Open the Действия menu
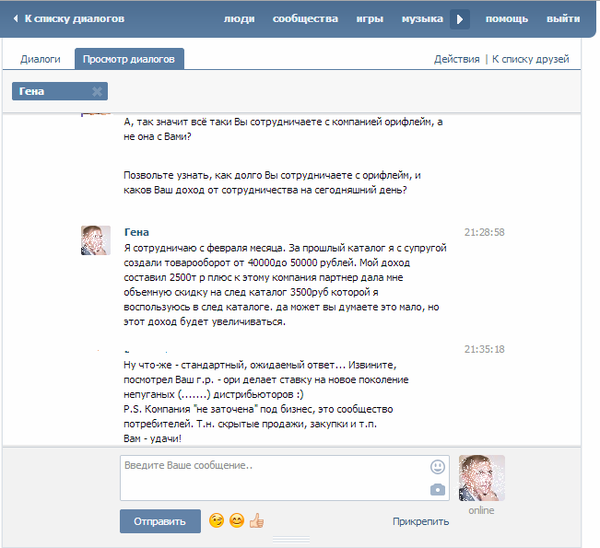 point(456,60)
